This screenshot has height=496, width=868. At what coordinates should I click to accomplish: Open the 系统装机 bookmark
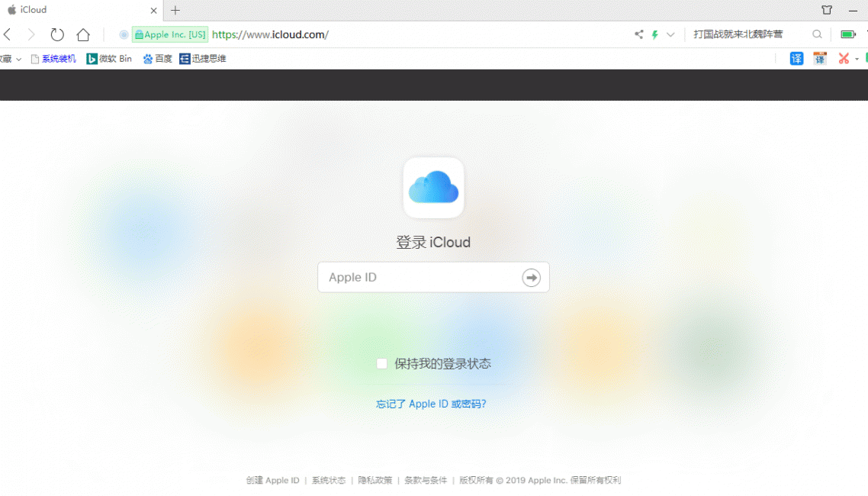click(x=53, y=59)
